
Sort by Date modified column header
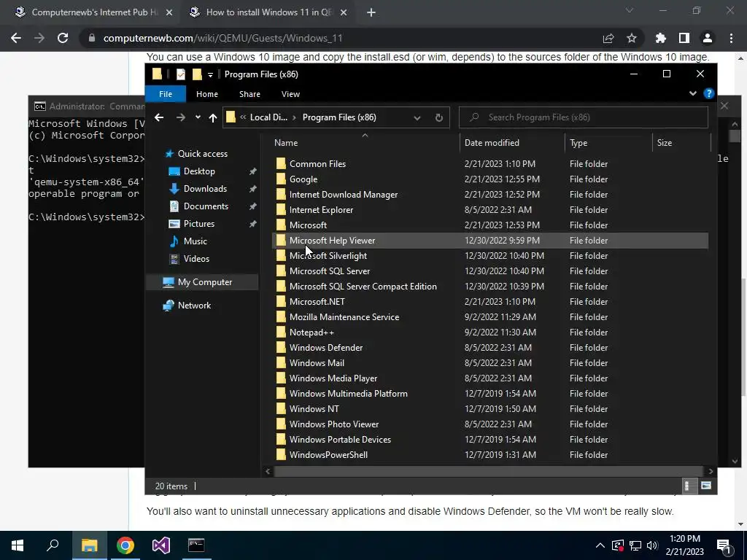pyautogui.click(x=492, y=143)
